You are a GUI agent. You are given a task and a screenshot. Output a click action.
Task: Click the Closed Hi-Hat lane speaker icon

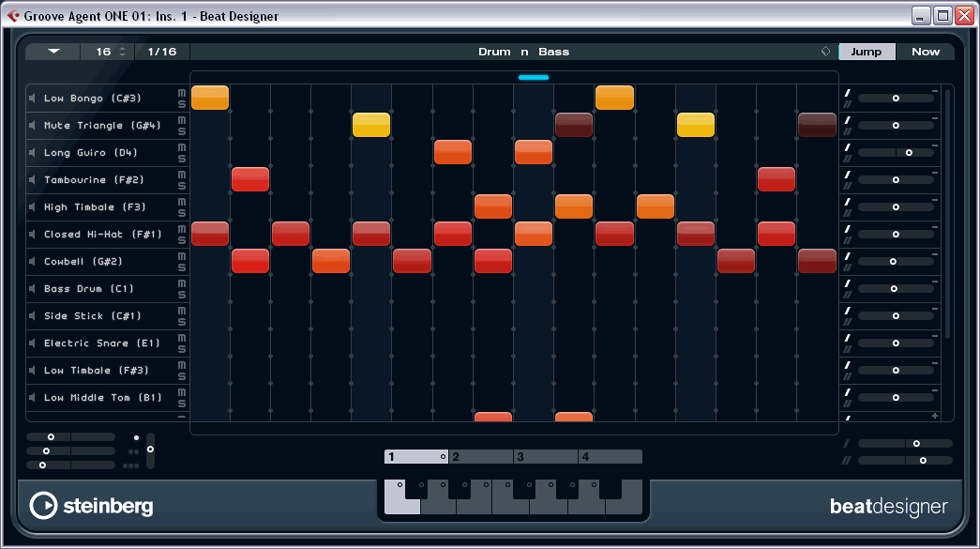point(32,234)
